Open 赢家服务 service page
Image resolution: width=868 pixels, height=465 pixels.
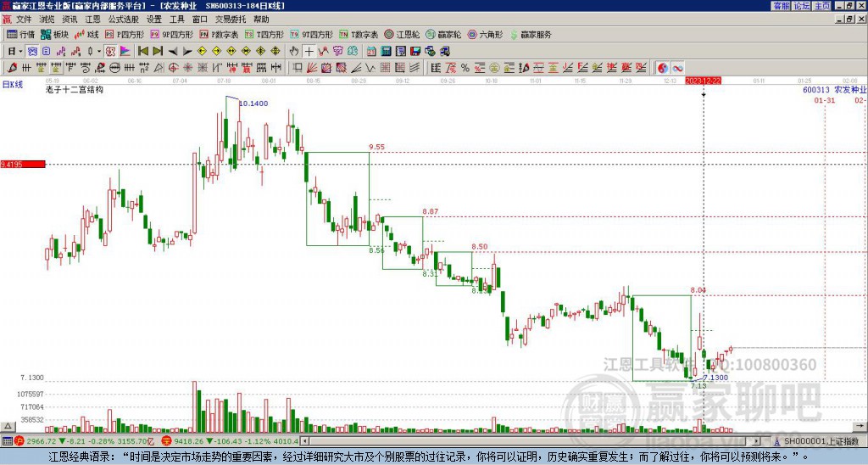(x=531, y=34)
